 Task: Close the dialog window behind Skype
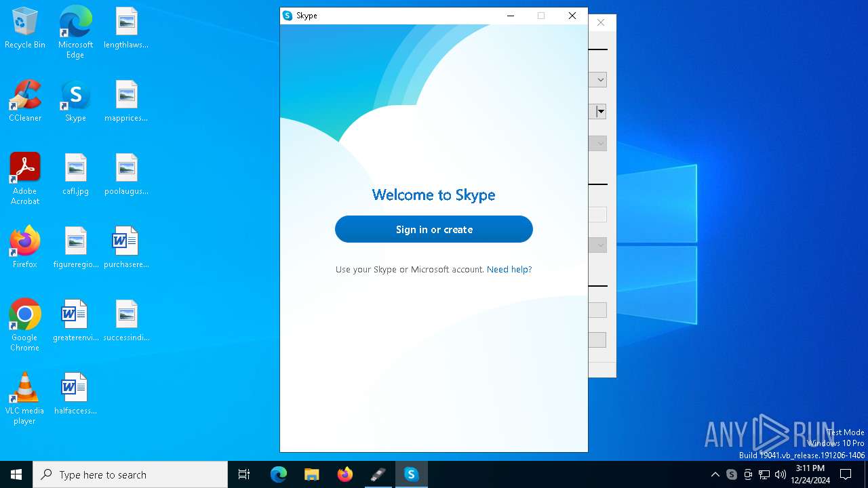pos(601,22)
